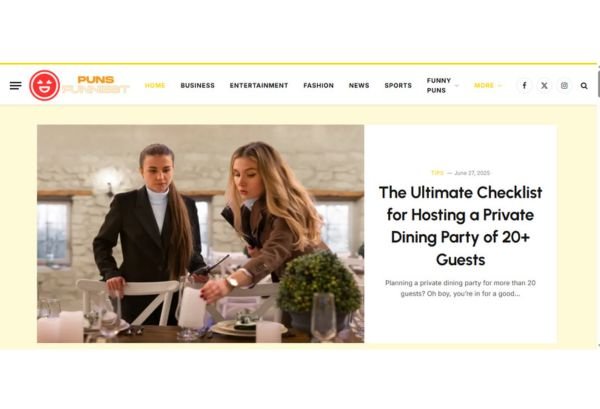Open the Instagram social icon

point(564,85)
